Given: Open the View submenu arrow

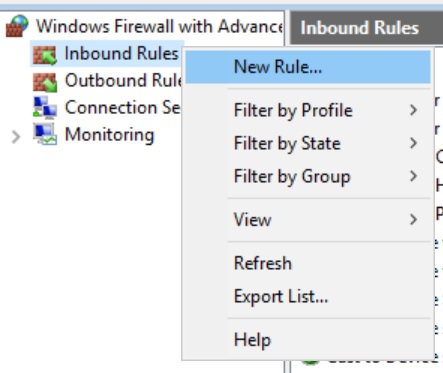Looking at the screenshot, I should (413, 219).
